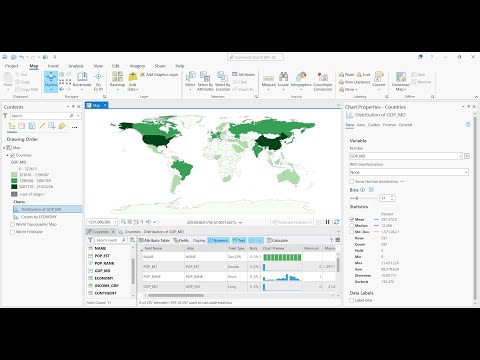
Task: Toggle the Numeric display filter
Action: pyautogui.click(x=218, y=240)
